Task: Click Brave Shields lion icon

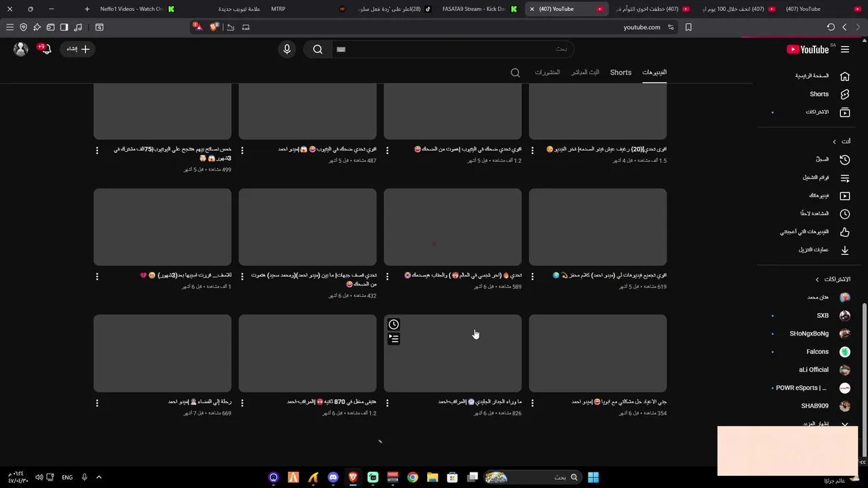Action: (x=214, y=27)
